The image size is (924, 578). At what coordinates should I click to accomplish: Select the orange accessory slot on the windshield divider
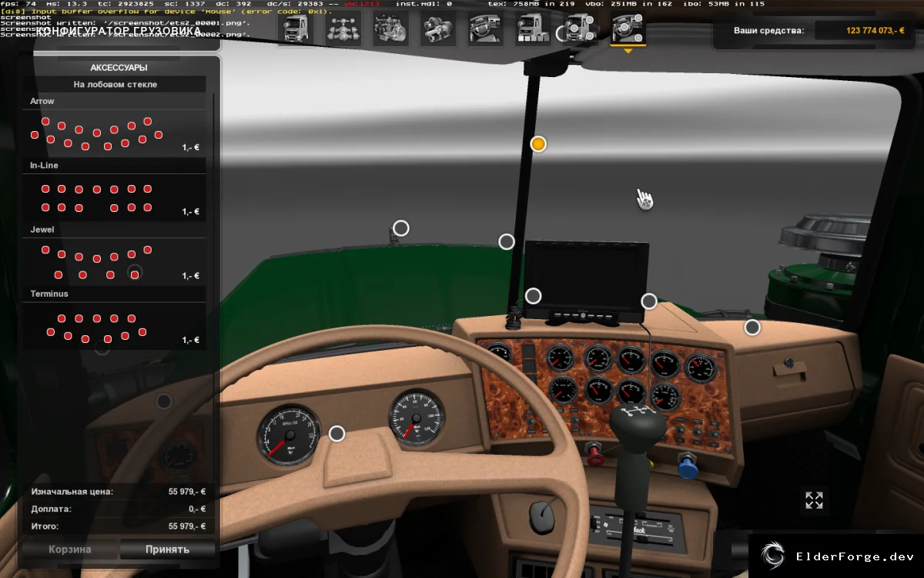tap(538, 144)
